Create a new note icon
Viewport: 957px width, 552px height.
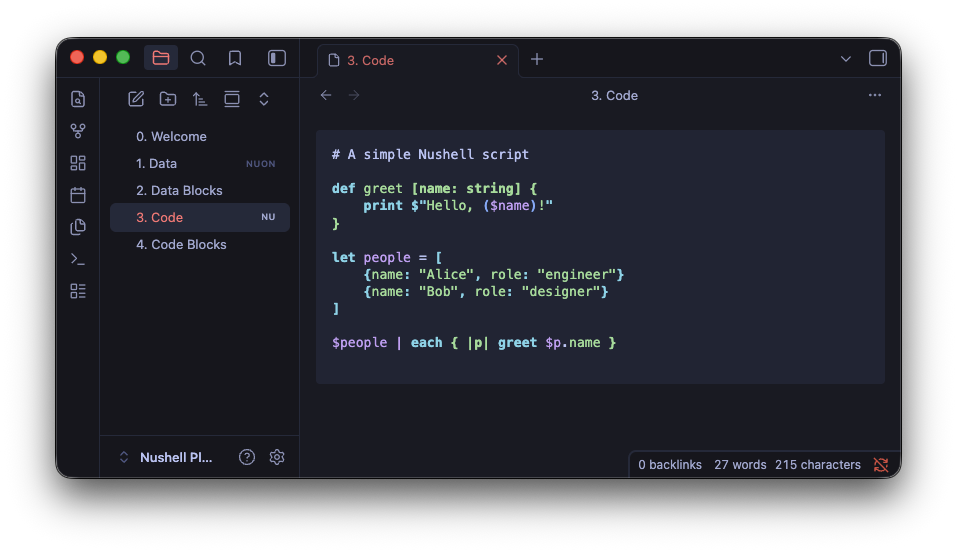(x=136, y=99)
